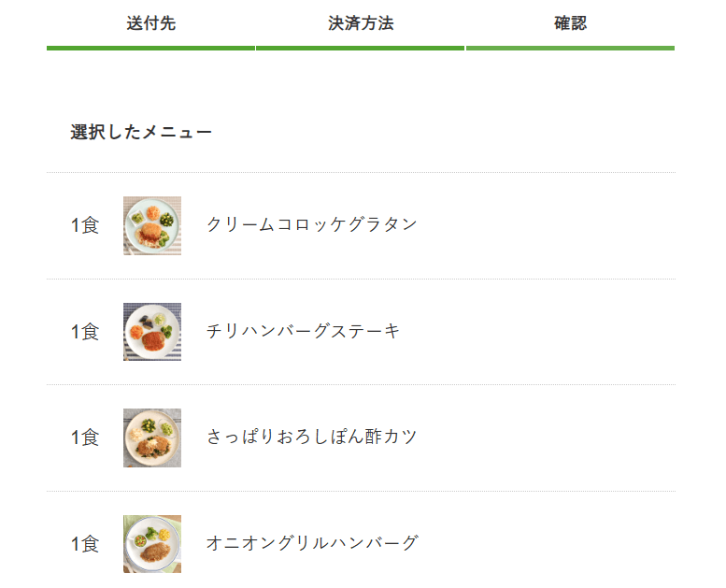Open the クリームコロッケグラタン dish photo
The height and width of the screenshot is (588, 726).
[152, 225]
